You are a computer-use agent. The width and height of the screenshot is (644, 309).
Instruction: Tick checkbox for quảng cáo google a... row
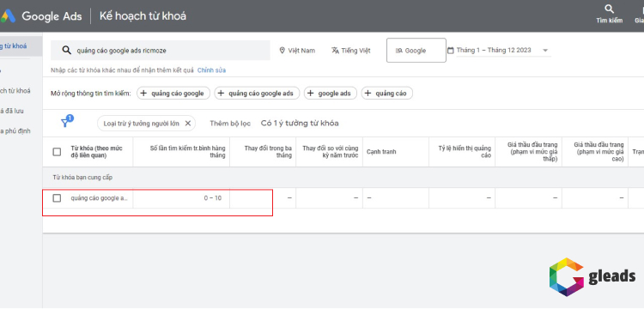tap(57, 198)
